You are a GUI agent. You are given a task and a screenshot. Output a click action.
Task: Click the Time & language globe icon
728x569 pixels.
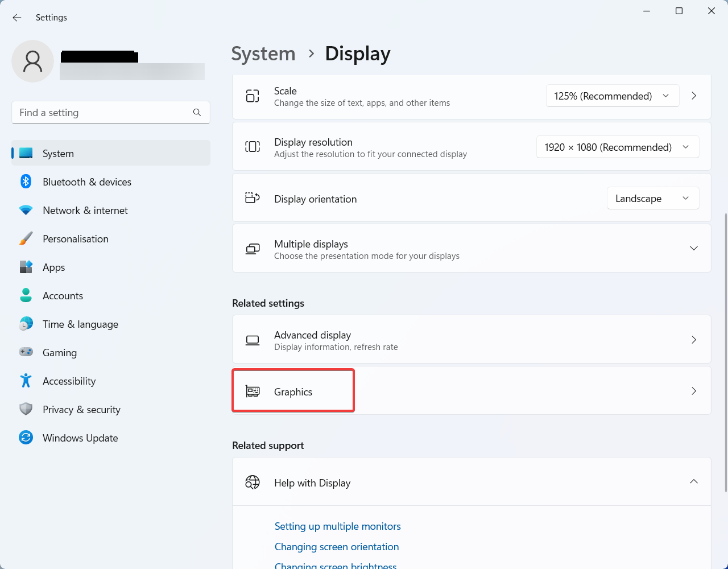[26, 324]
